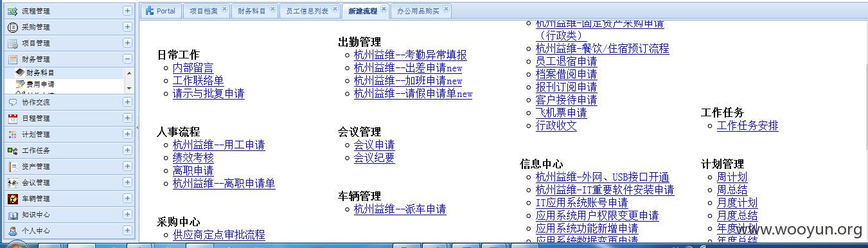Close the 员工信息列表 tab

335,9
